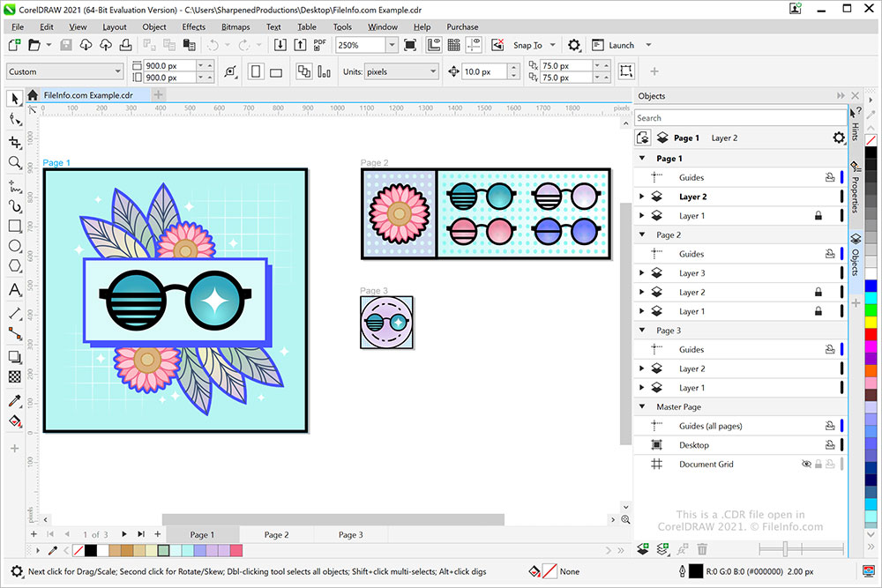Image resolution: width=882 pixels, height=588 pixels.
Task: Toggle visibility of Document Grid
Action: [805, 465]
